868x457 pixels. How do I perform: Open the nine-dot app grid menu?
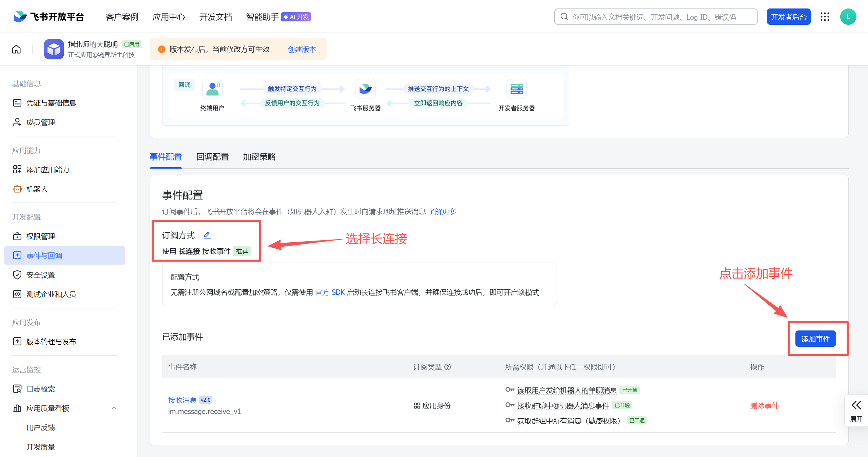click(x=825, y=17)
